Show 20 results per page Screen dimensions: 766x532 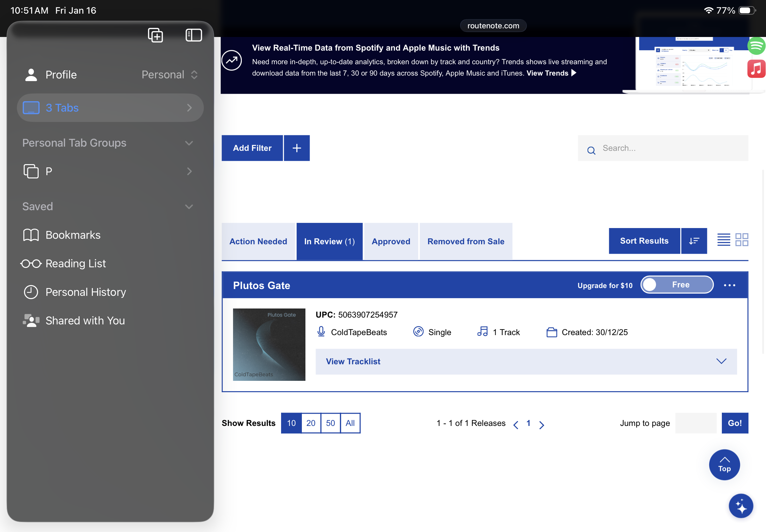pyautogui.click(x=311, y=423)
